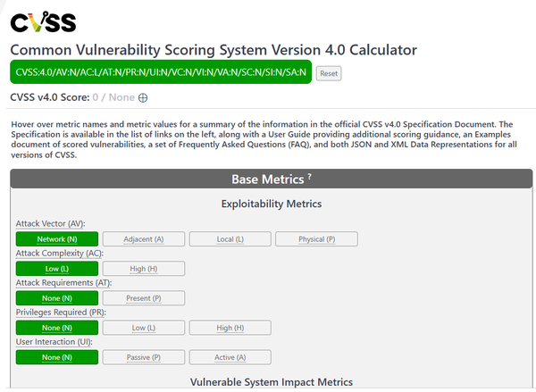The image size is (536, 392).
Task: Choose None (N) for user interaction
Action: coord(57,357)
